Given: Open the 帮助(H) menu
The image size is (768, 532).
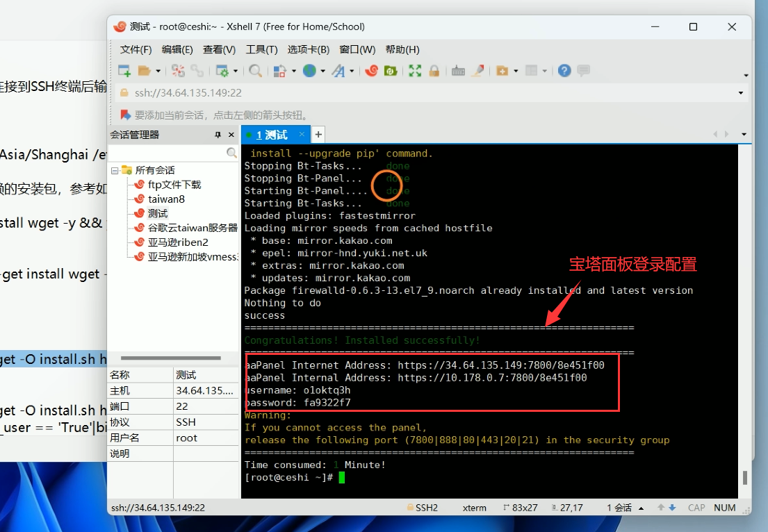Looking at the screenshot, I should pos(402,49).
